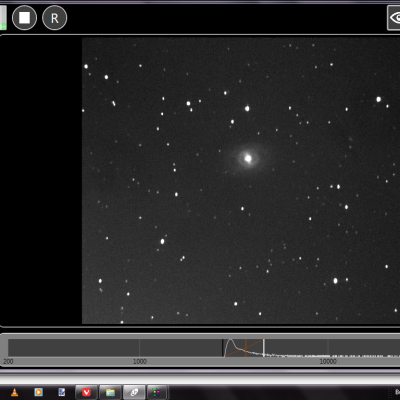This screenshot has width=400, height=400.
Task: Select the orange mid-point histogram marker
Action: click(x=246, y=348)
